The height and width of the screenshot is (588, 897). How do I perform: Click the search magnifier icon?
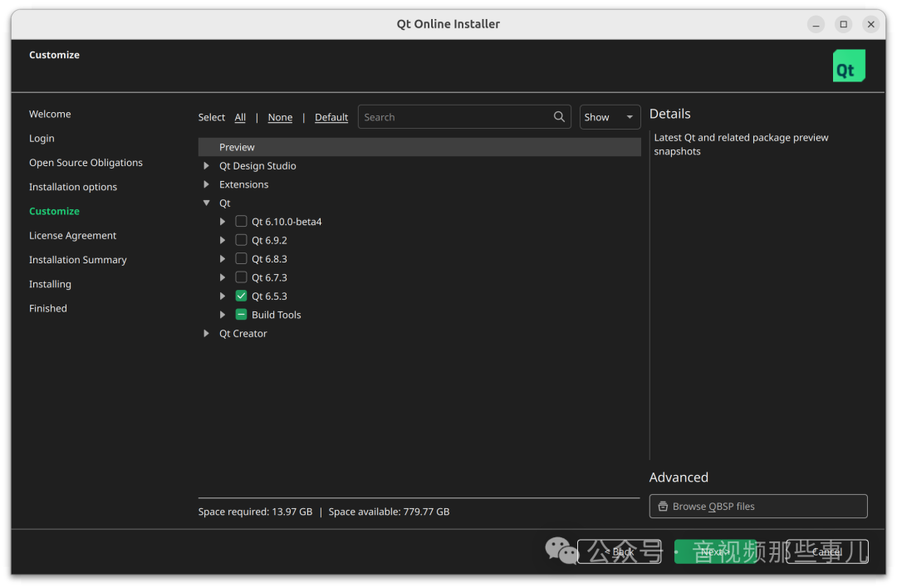click(559, 116)
